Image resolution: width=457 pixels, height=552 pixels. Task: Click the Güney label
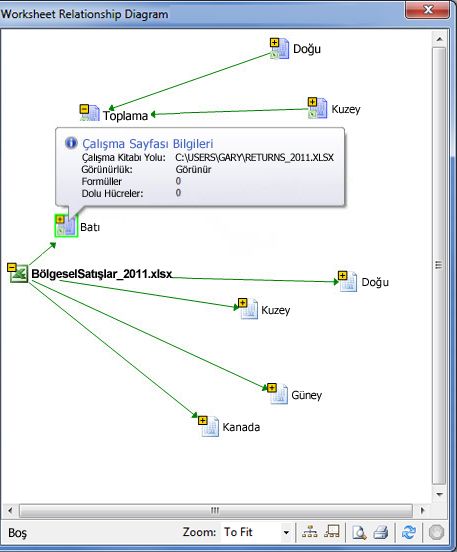point(306,395)
